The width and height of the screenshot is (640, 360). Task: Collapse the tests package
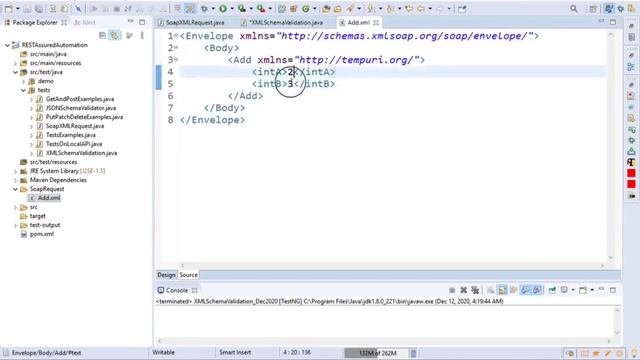(x=24, y=90)
